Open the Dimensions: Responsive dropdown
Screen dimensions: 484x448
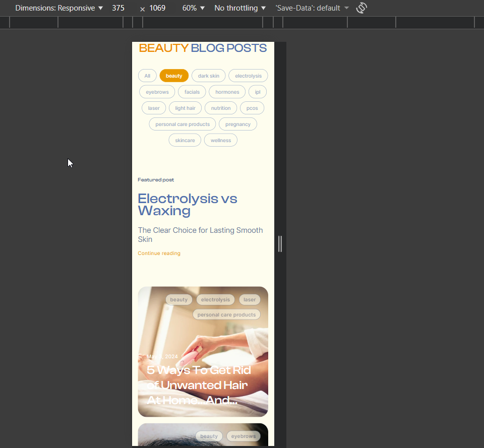(x=59, y=8)
